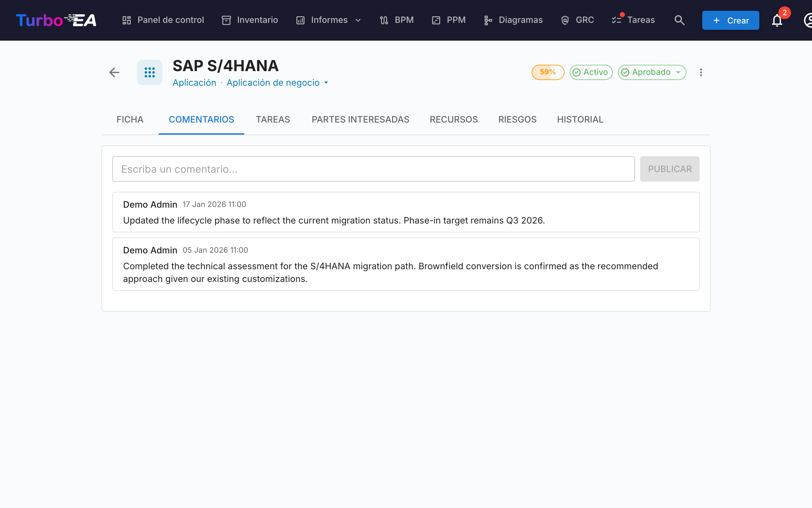Click the 59% data quality indicator
812x508 pixels.
pos(547,72)
